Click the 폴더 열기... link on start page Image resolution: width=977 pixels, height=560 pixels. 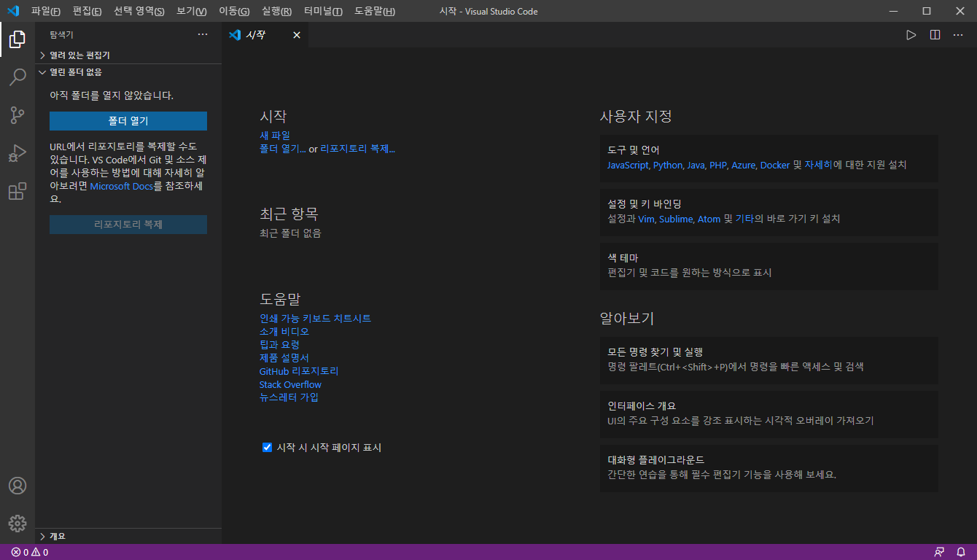[x=283, y=149]
